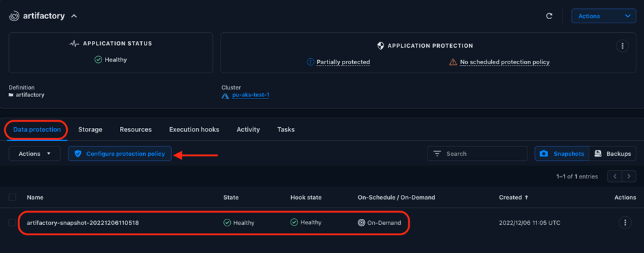Open the pu-aks-test-1 cluster link
This screenshot has width=644, height=253.
[251, 95]
